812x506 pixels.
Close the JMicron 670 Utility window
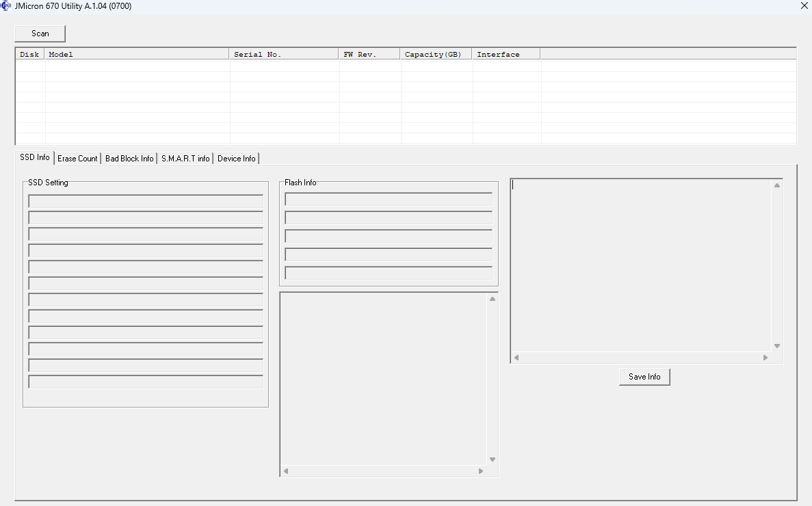click(804, 6)
